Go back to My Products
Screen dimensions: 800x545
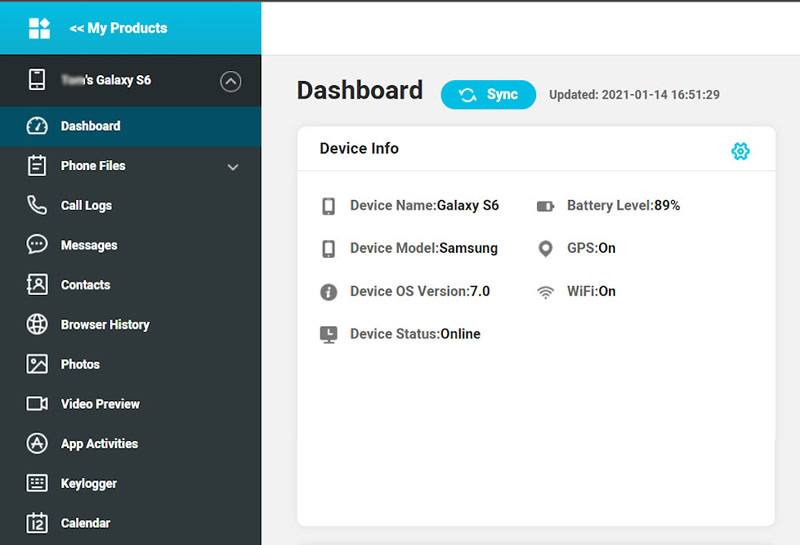point(118,28)
